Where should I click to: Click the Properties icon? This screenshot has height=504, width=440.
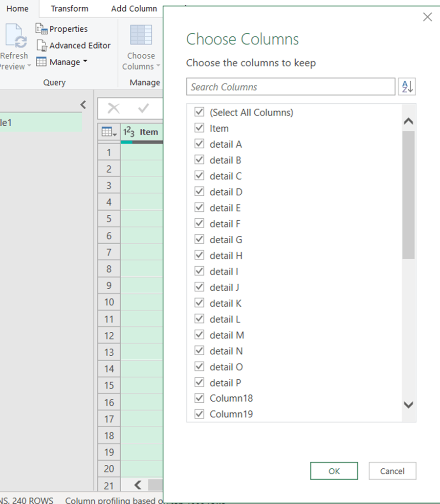[42, 28]
